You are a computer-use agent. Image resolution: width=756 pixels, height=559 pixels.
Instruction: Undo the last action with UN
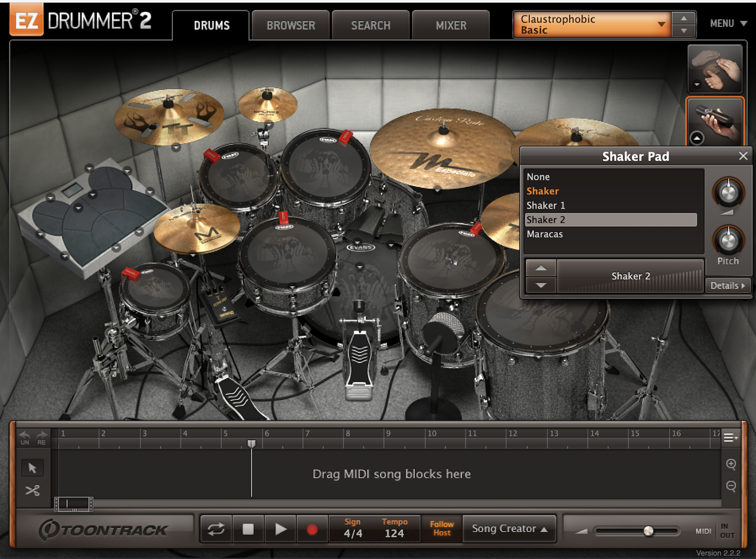pos(25,438)
